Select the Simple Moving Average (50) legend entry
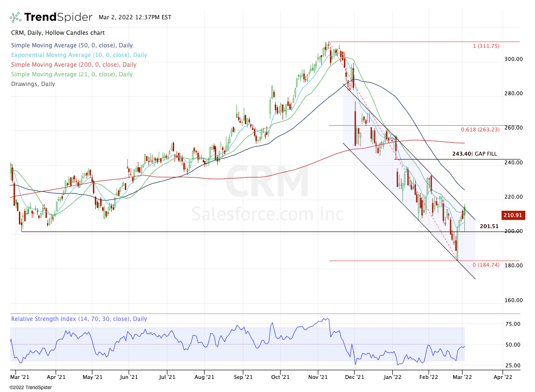 72,45
